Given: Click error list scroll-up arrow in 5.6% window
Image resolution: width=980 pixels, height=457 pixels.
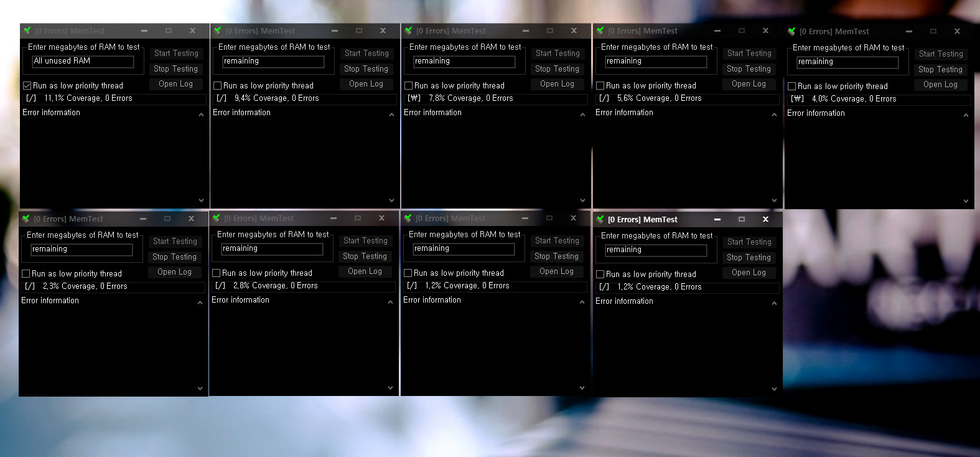Looking at the screenshot, I should (x=774, y=115).
